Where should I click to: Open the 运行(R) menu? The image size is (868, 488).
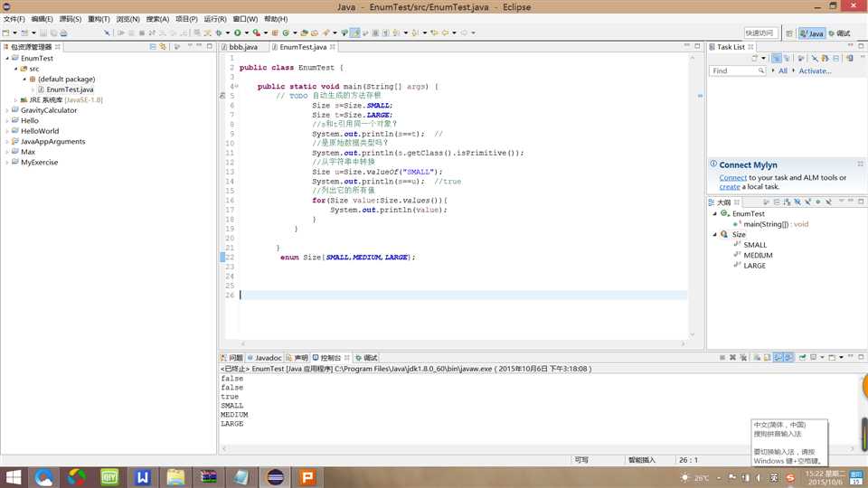point(215,19)
